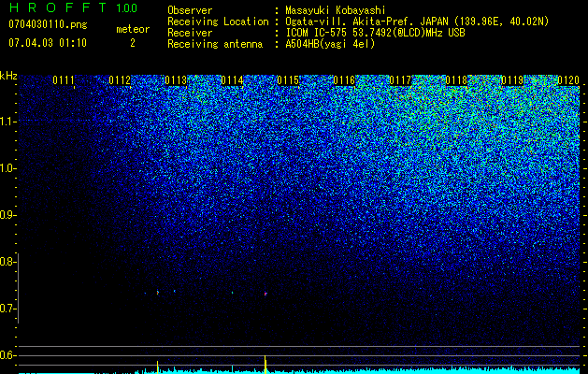Click the 1.0 kHz axis label

pyautogui.click(x=7, y=168)
